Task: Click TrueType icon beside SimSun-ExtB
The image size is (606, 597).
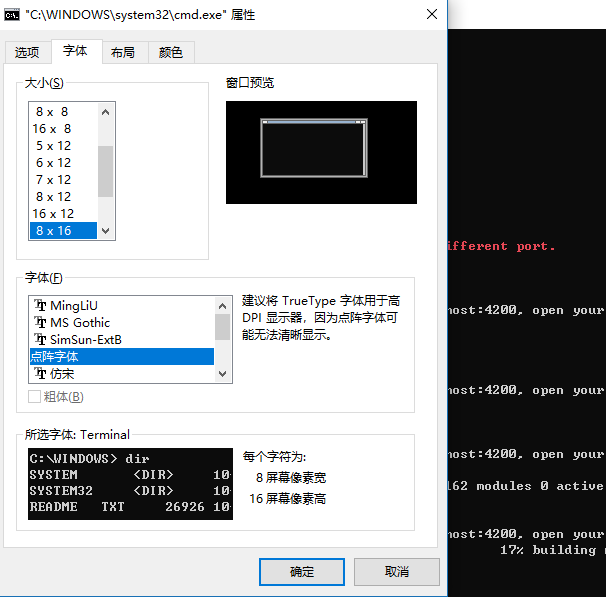Action: point(40,339)
